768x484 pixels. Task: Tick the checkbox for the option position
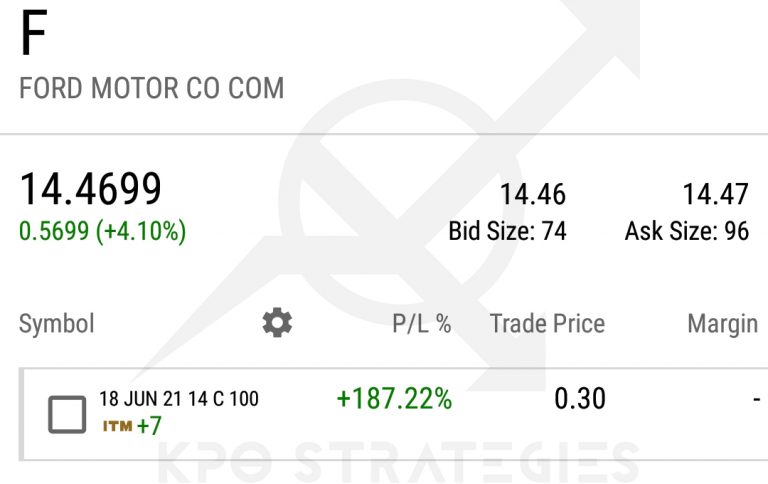coord(67,414)
